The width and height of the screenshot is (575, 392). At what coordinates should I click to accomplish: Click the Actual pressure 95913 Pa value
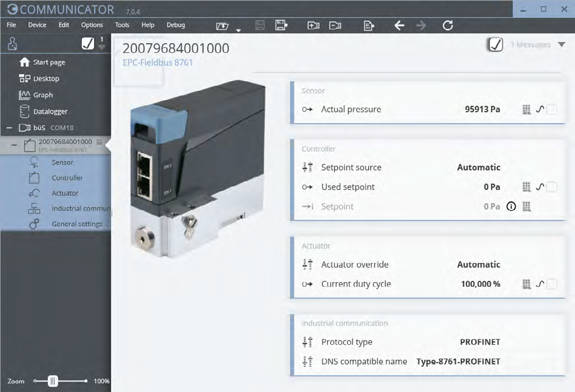482,109
